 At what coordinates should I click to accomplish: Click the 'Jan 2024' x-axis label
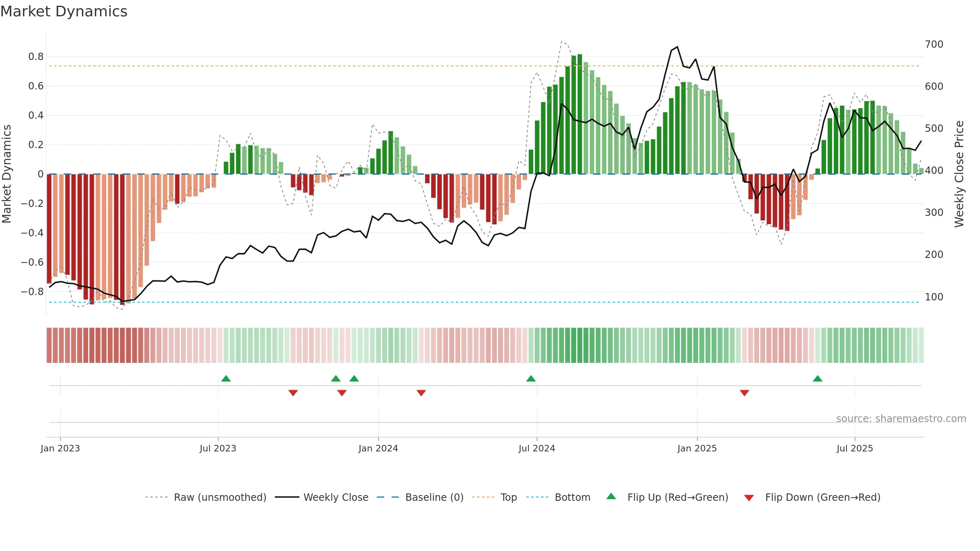[x=378, y=448]
